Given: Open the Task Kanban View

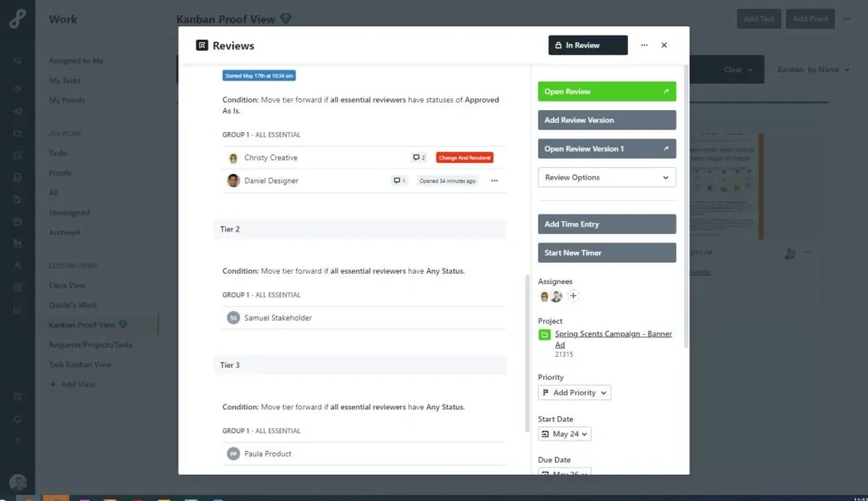Looking at the screenshot, I should pyautogui.click(x=80, y=365).
